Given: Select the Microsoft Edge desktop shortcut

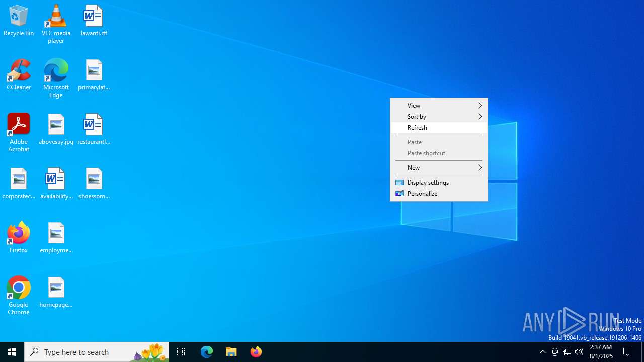Looking at the screenshot, I should [x=56, y=78].
